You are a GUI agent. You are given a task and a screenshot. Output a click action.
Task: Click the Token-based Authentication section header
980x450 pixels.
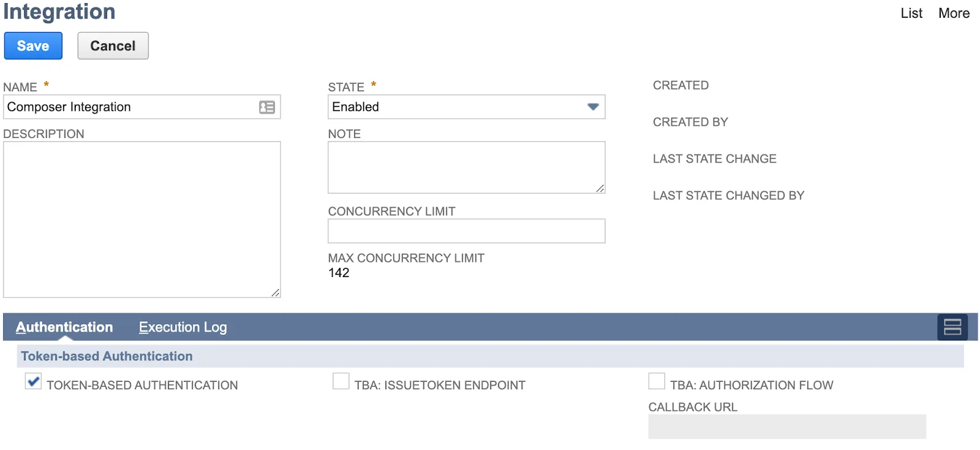tap(107, 356)
